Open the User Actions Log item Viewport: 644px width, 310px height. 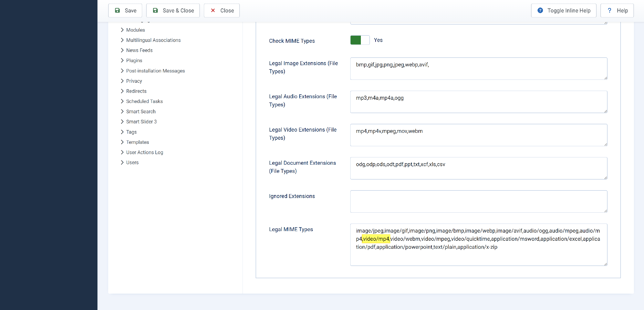coord(144,152)
